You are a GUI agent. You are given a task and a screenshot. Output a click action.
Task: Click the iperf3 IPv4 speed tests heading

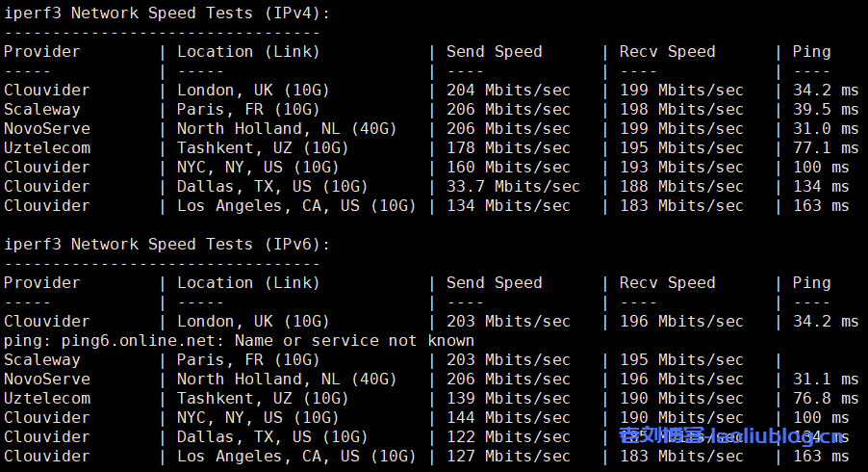coord(166,13)
